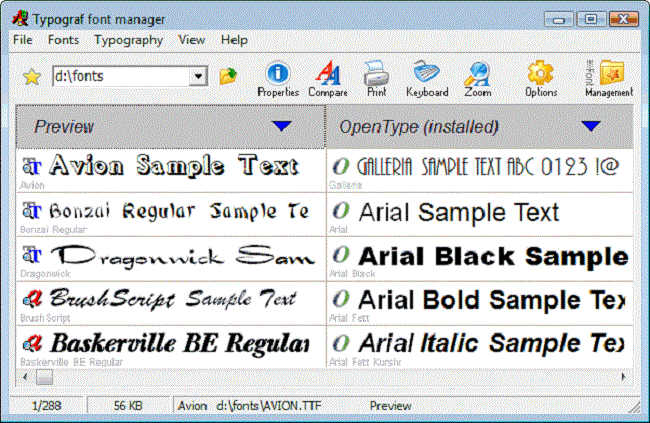The width and height of the screenshot is (650, 423).
Task: Open the Fonts menu
Action: click(63, 40)
